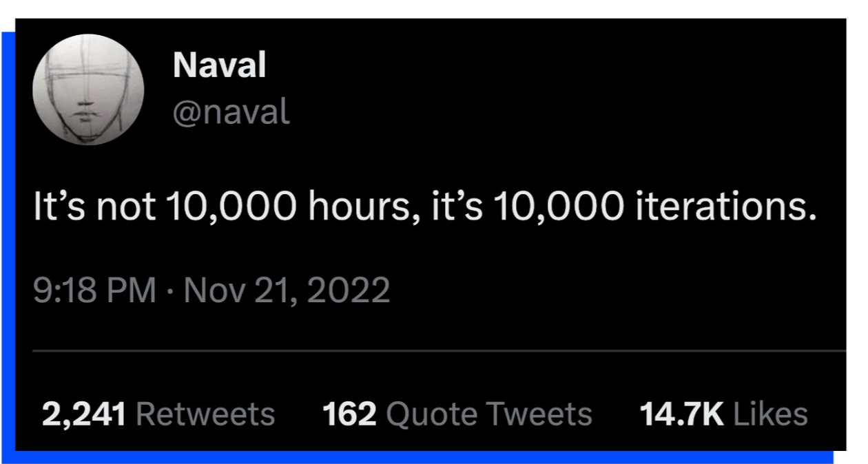Click the 162 quote tweet number
Screen dimensions: 868x464
point(349,414)
